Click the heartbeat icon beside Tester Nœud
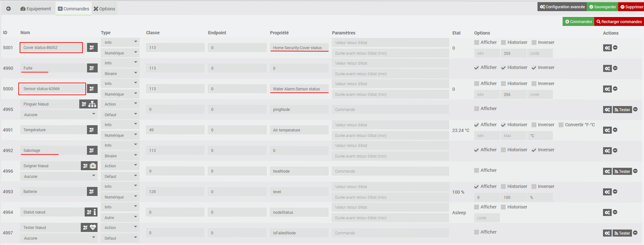The width and height of the screenshot is (644, 245). pos(93,228)
